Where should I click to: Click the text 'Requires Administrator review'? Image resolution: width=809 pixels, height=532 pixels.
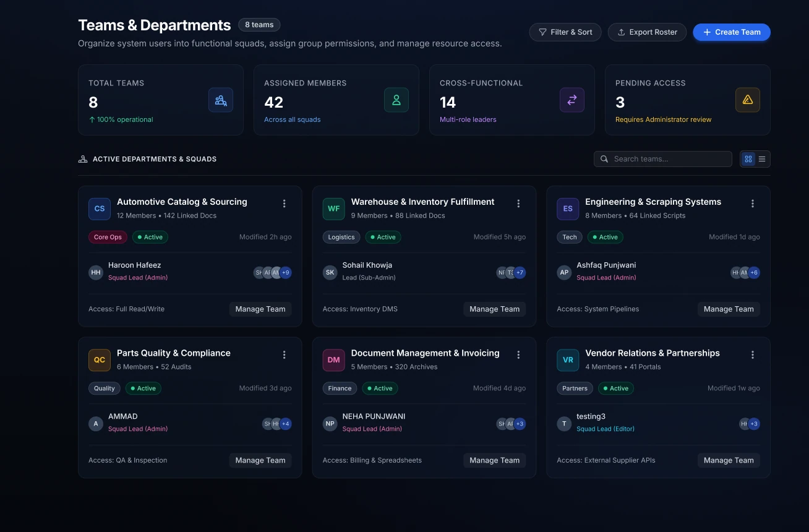point(663,119)
